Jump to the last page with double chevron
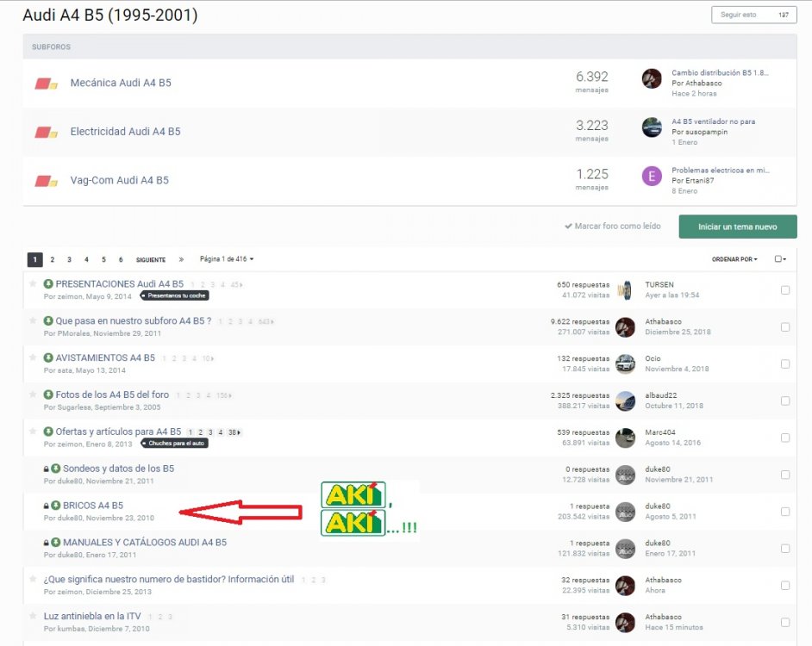 click(181, 259)
